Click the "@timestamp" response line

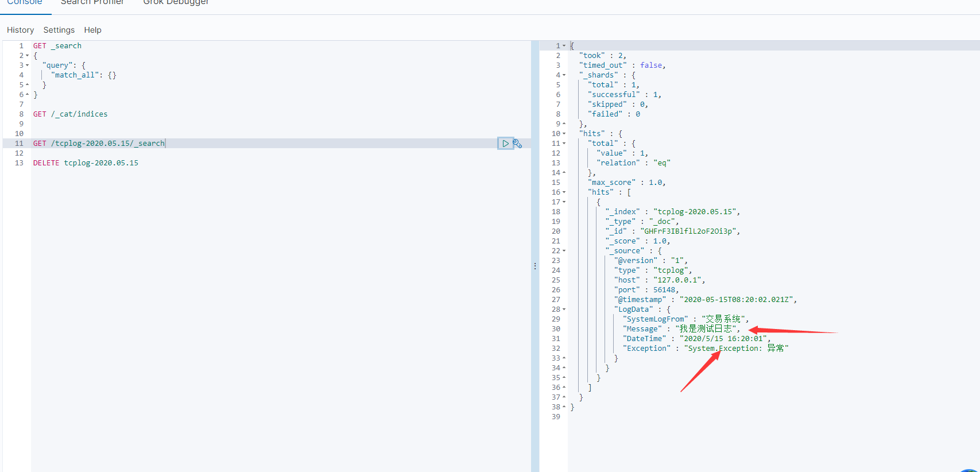pos(706,300)
